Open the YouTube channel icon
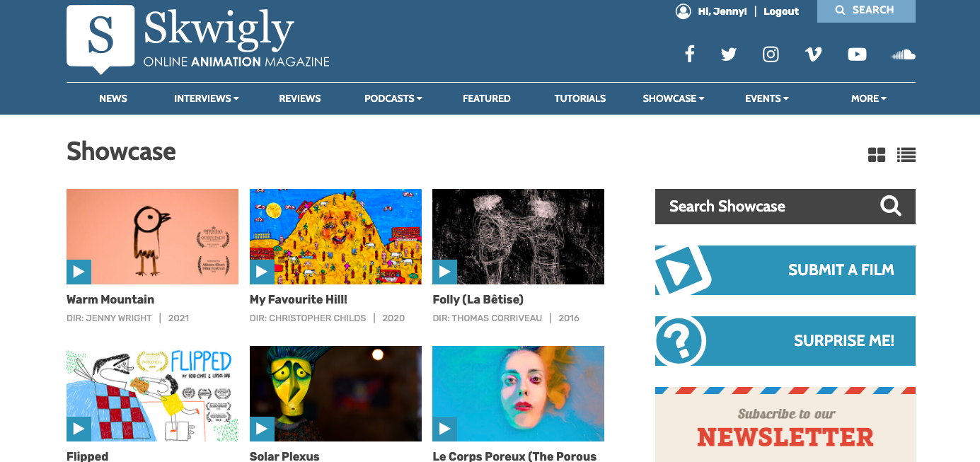Viewport: 980px width, 462px height. point(857,54)
